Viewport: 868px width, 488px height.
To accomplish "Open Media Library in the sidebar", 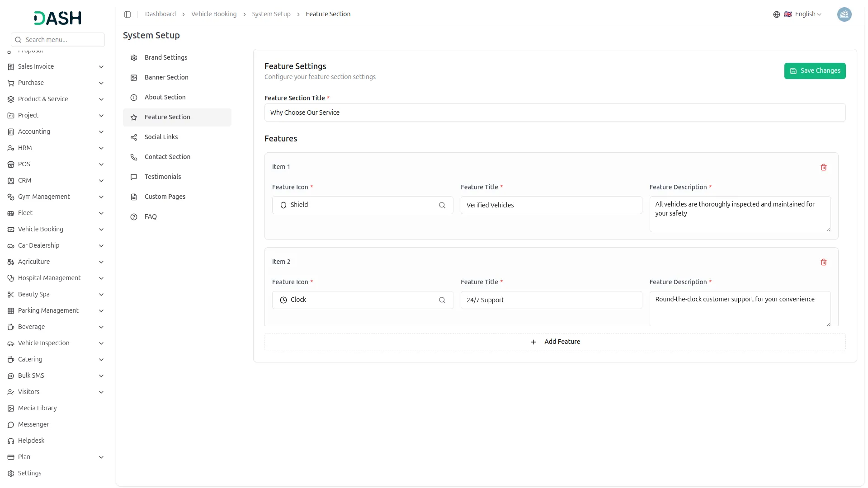I will [37, 408].
